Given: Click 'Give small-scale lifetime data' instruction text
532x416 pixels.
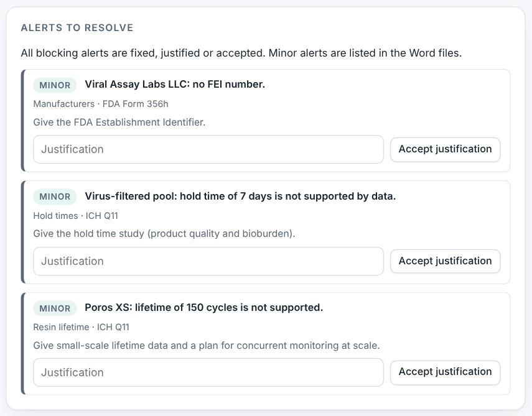Looking at the screenshot, I should point(207,346).
